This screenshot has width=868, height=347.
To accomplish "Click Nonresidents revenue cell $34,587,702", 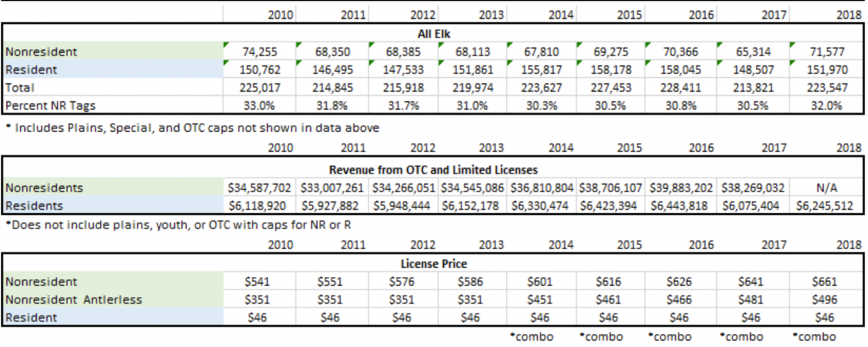I will coord(259,187).
